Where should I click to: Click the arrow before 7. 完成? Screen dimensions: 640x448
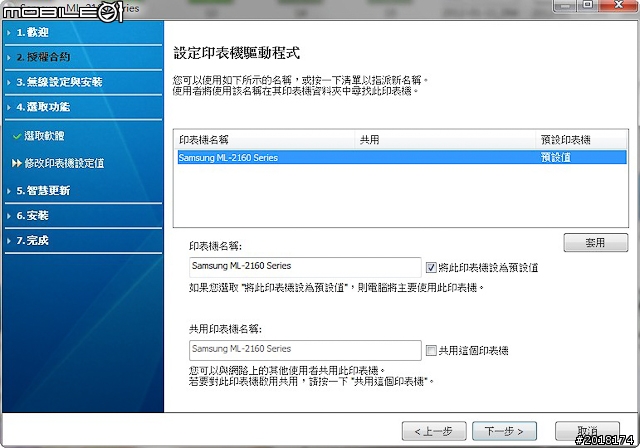tap(9, 241)
